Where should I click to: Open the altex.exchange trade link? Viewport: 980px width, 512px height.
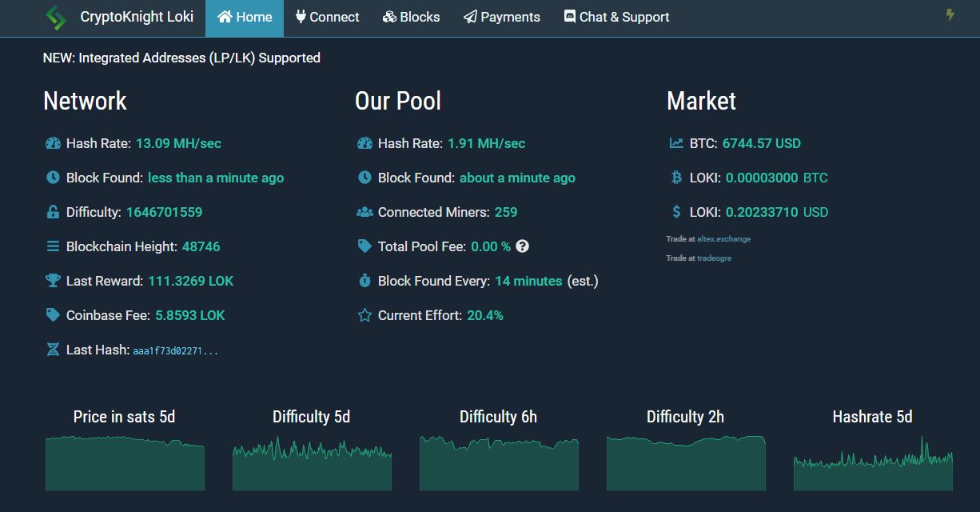[x=723, y=239]
